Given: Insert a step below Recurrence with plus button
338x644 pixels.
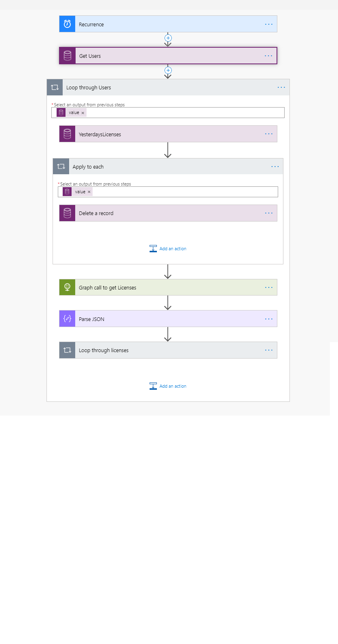Looking at the screenshot, I should pyautogui.click(x=168, y=38).
